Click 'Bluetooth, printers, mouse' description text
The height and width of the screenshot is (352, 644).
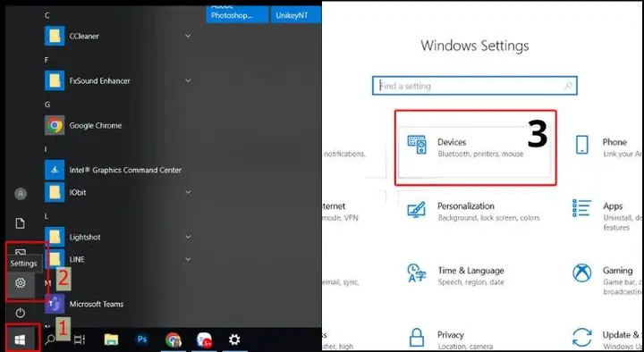tap(480, 154)
